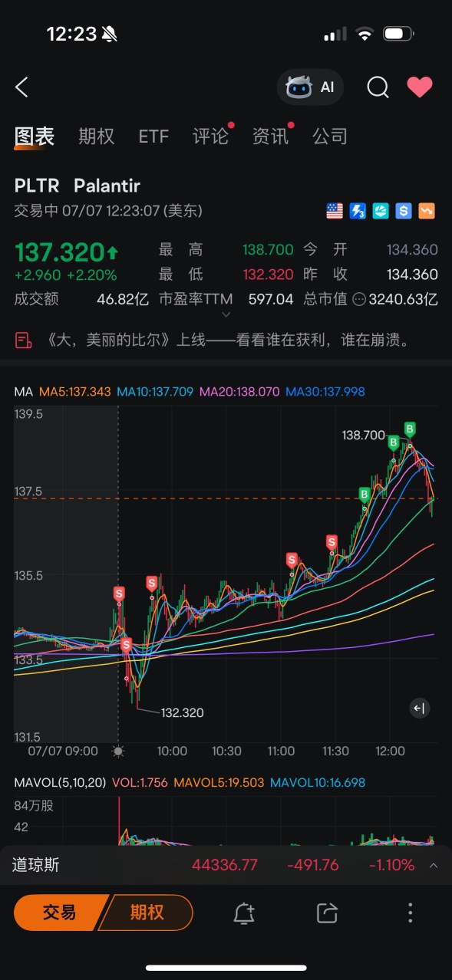Open the search magnifier icon
Viewport: 452px width, 980px height.
tap(378, 87)
